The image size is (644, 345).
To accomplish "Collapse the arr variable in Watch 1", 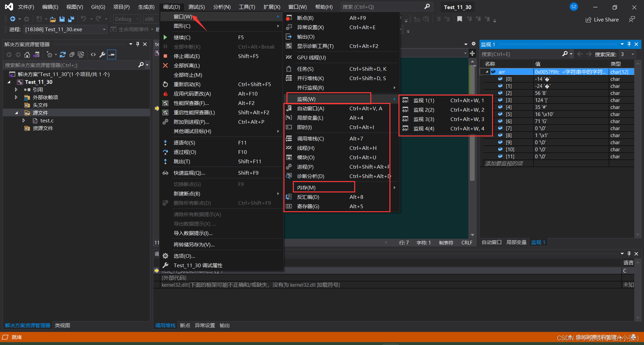I will [487, 72].
